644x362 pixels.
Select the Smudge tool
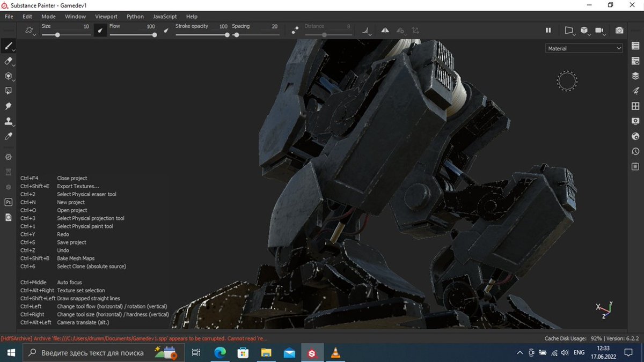click(x=8, y=106)
